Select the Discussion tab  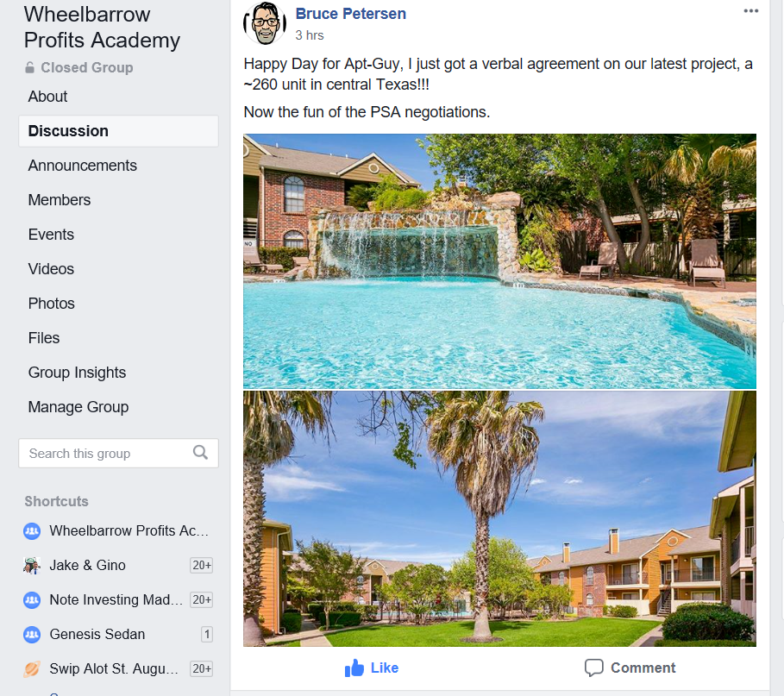coord(118,131)
